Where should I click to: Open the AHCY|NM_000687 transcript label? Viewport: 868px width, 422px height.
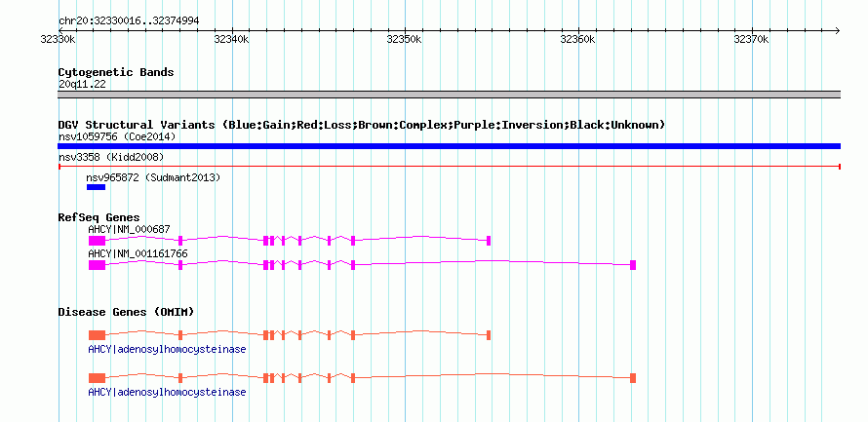129,229
